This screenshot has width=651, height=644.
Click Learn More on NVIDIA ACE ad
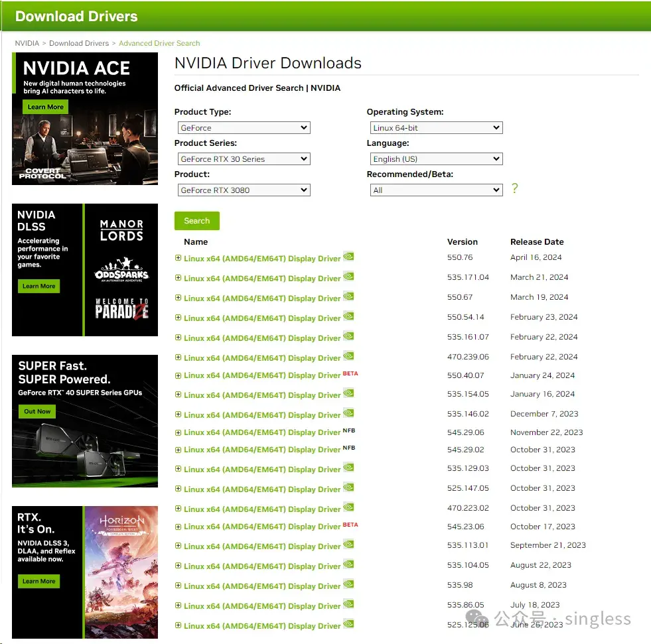pyautogui.click(x=45, y=107)
